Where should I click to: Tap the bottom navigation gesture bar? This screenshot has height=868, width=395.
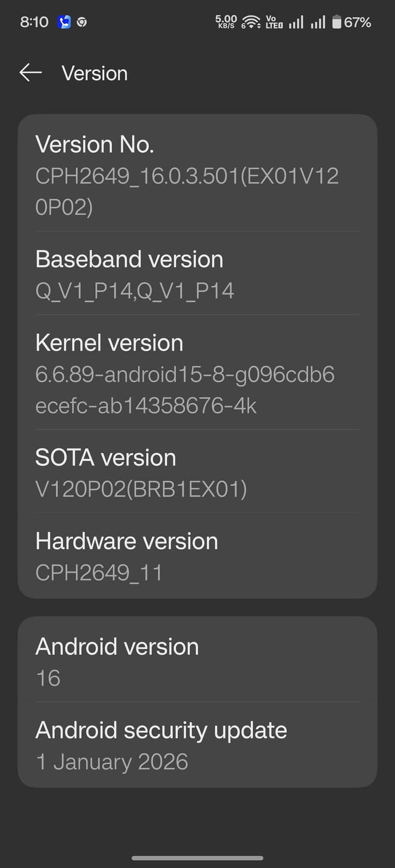click(197, 858)
